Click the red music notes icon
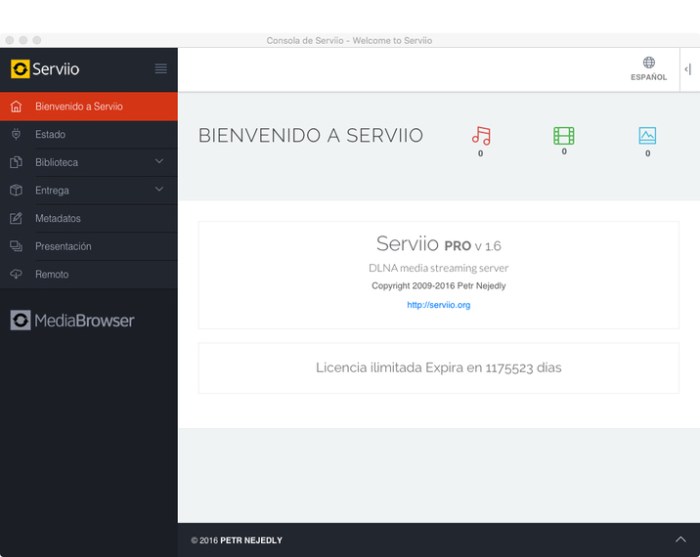 (x=481, y=136)
